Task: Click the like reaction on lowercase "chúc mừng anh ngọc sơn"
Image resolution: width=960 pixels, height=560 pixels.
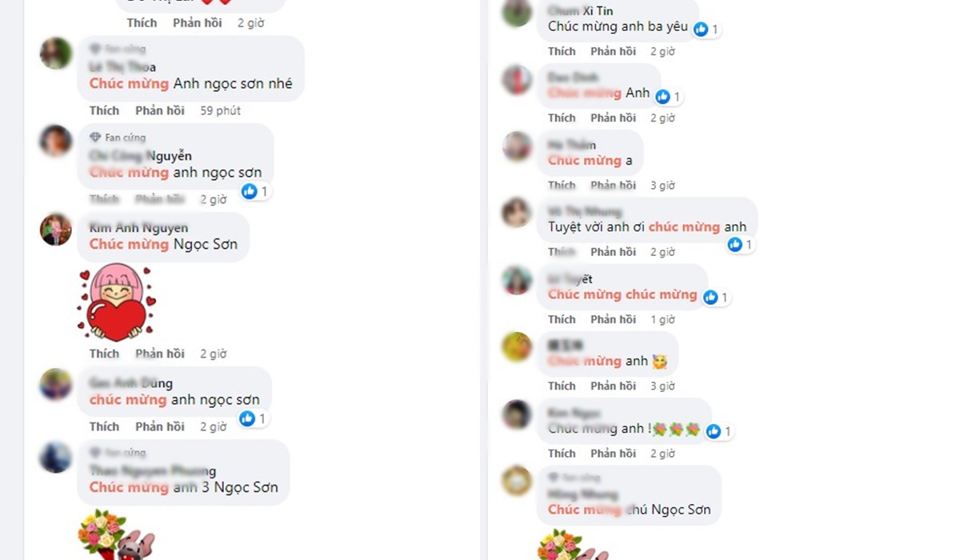Action: (248, 418)
